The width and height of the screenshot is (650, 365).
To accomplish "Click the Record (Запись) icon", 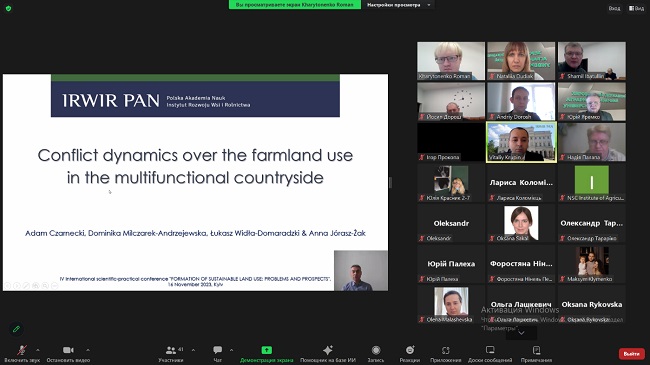I will pos(376,350).
